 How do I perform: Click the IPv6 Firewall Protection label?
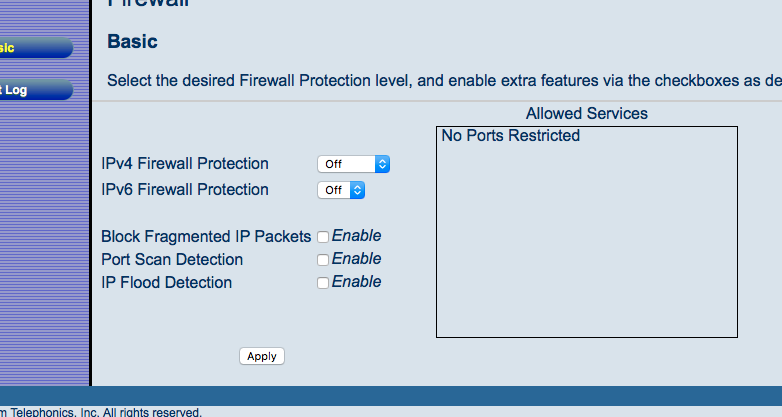185,190
